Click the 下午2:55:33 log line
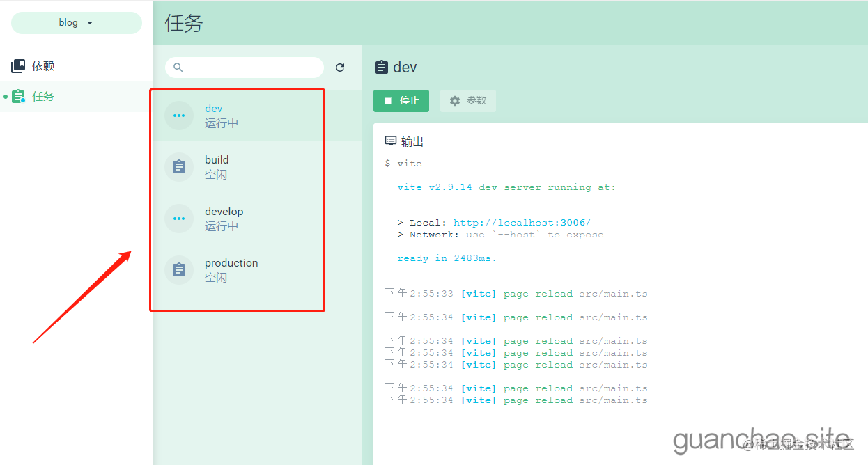 [516, 294]
